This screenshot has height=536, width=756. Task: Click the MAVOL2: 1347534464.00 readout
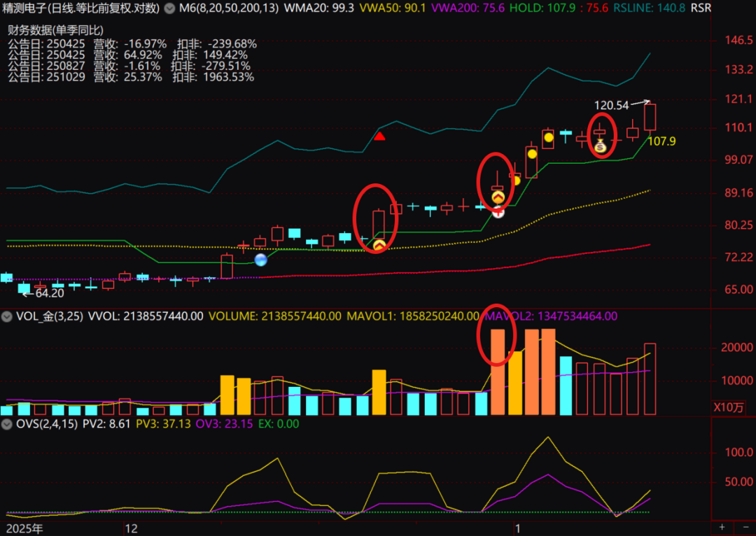pyautogui.click(x=551, y=317)
